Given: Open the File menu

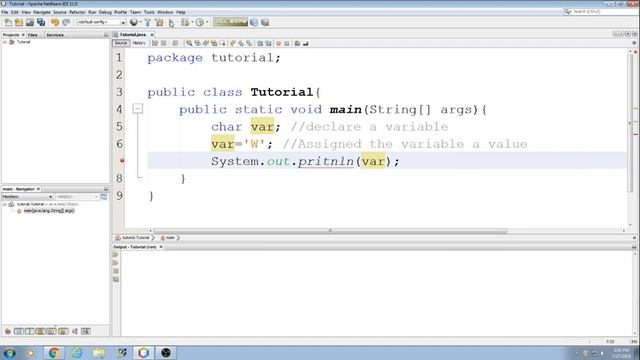Looking at the screenshot, I should [x=5, y=12].
